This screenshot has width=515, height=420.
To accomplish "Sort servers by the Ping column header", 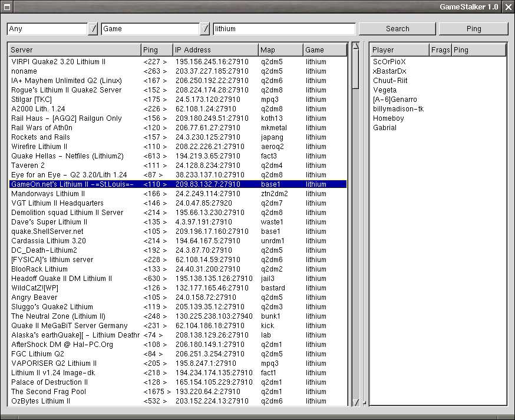I will click(156, 50).
